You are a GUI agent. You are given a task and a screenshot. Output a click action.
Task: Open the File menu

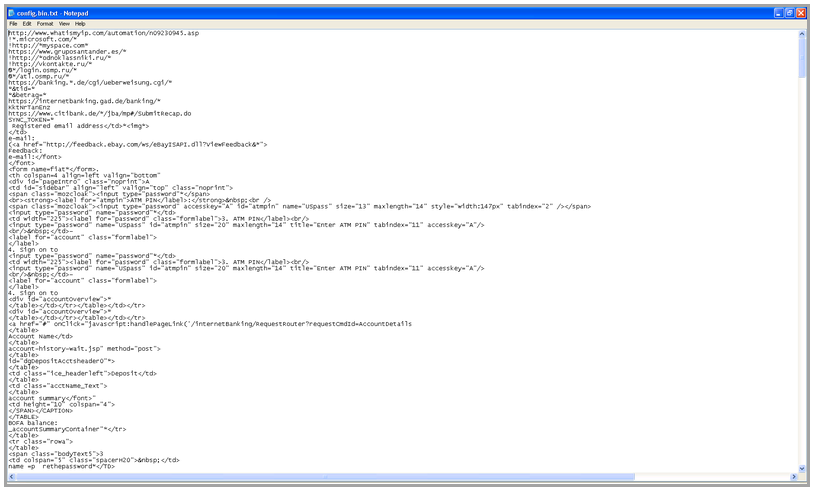pos(13,23)
